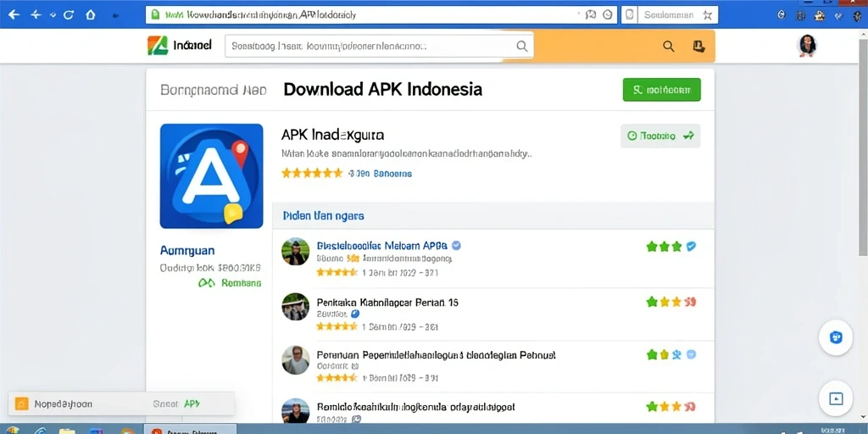Open the bookmark icon on the orange bar
This screenshot has width=868, height=434.
698,47
